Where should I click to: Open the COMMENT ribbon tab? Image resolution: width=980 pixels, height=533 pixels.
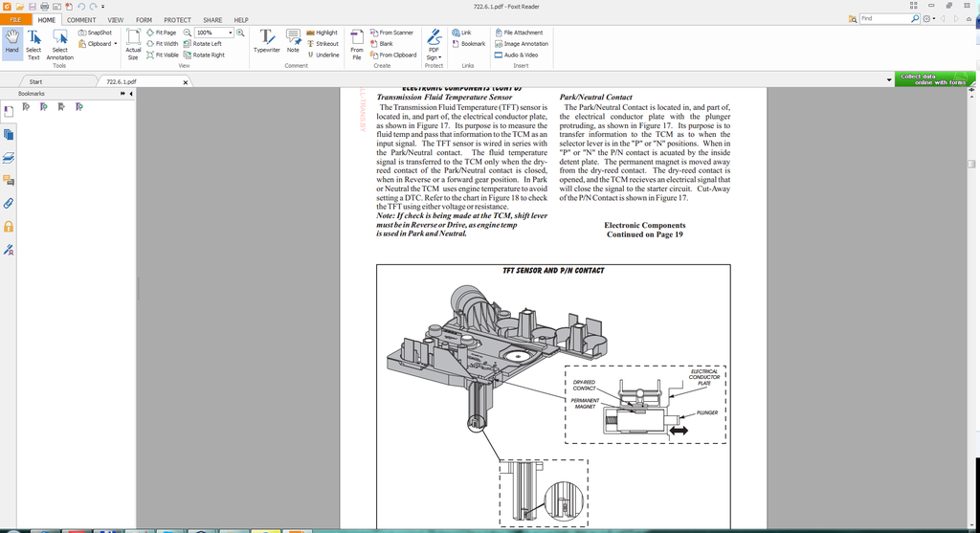tap(81, 20)
